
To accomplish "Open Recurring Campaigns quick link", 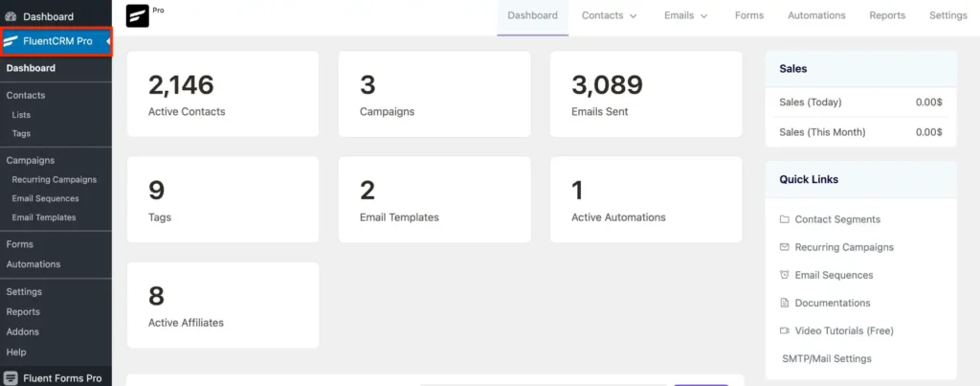I will pyautogui.click(x=844, y=247).
